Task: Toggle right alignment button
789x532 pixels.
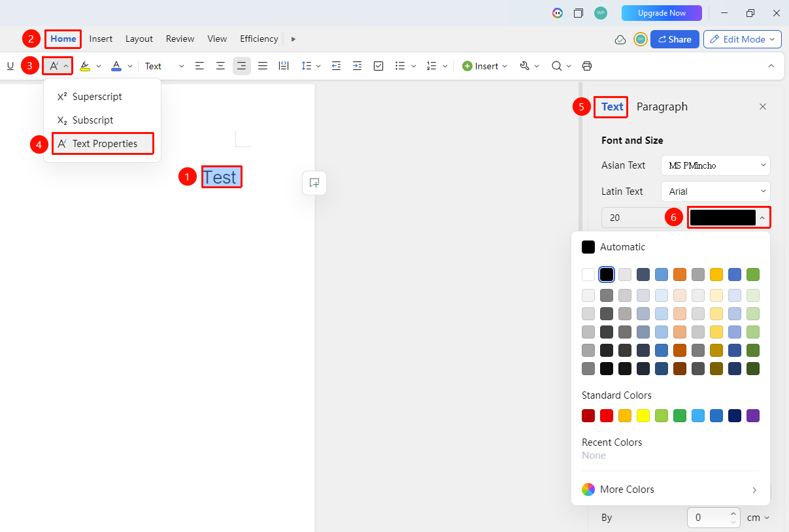Action: coord(242,66)
